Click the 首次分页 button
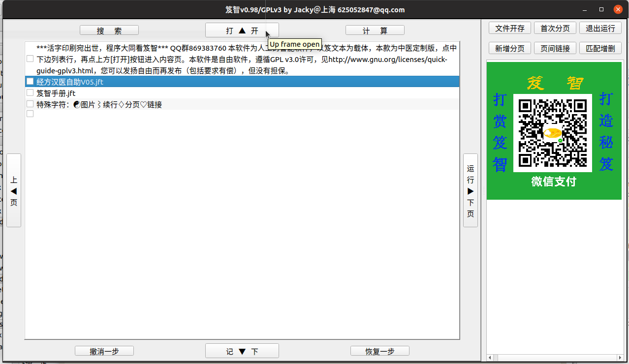This screenshot has width=629, height=364. coord(555,28)
